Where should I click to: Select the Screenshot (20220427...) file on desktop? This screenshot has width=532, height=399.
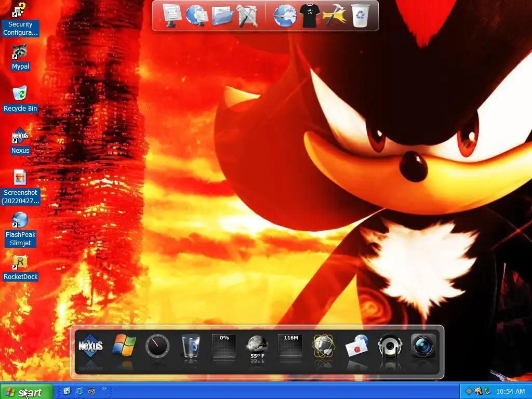pos(20,187)
